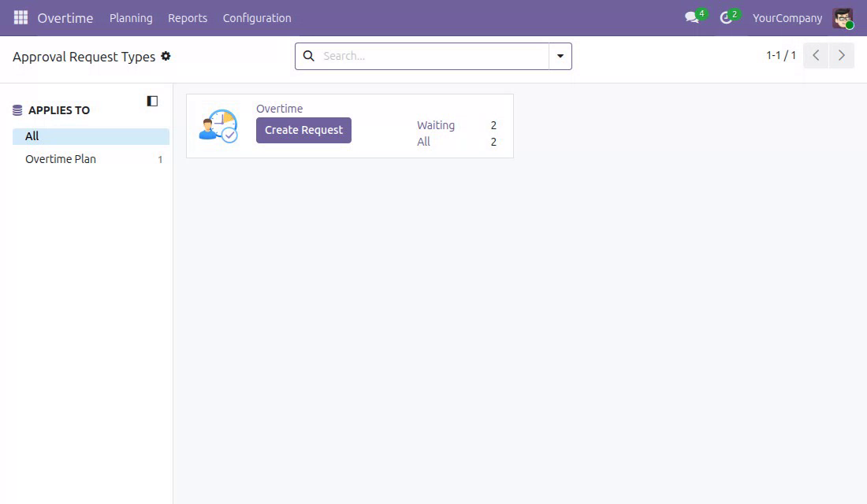The width and height of the screenshot is (867, 504).
Task: Select the All filter under Applies To
Action: tap(91, 136)
